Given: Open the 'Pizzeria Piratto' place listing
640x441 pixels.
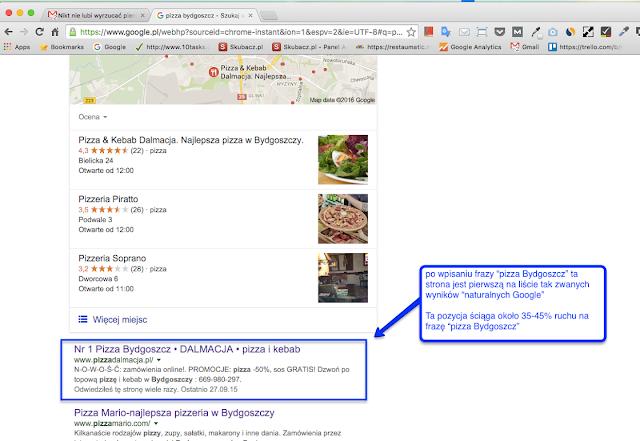Looking at the screenshot, I should coord(108,199).
